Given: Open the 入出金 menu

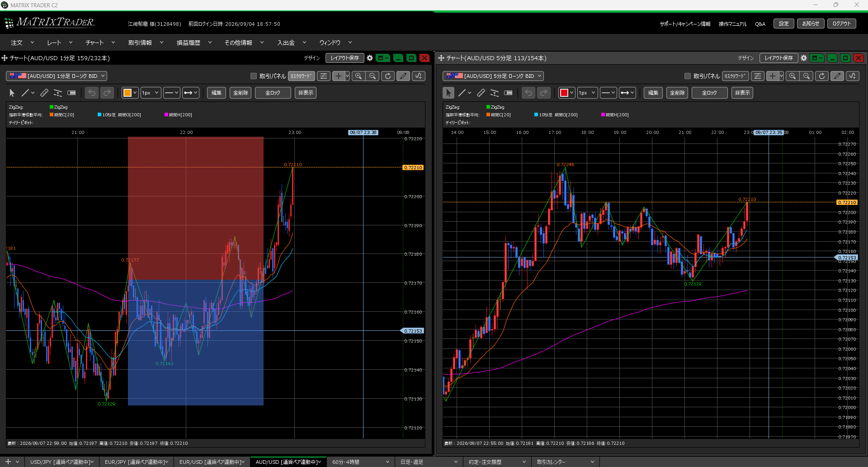Looking at the screenshot, I should click(x=292, y=43).
